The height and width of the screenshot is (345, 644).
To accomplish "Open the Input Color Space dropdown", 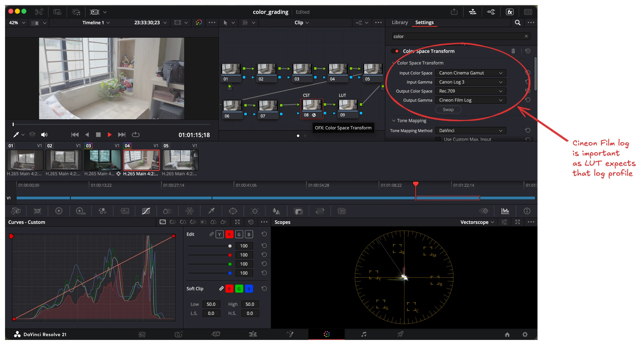I will point(470,73).
